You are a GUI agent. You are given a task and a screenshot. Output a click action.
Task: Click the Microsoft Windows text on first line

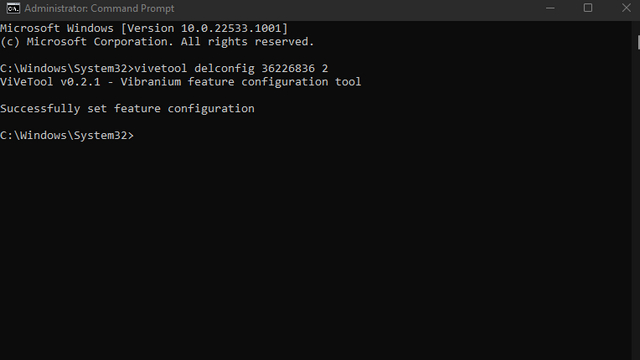57,28
